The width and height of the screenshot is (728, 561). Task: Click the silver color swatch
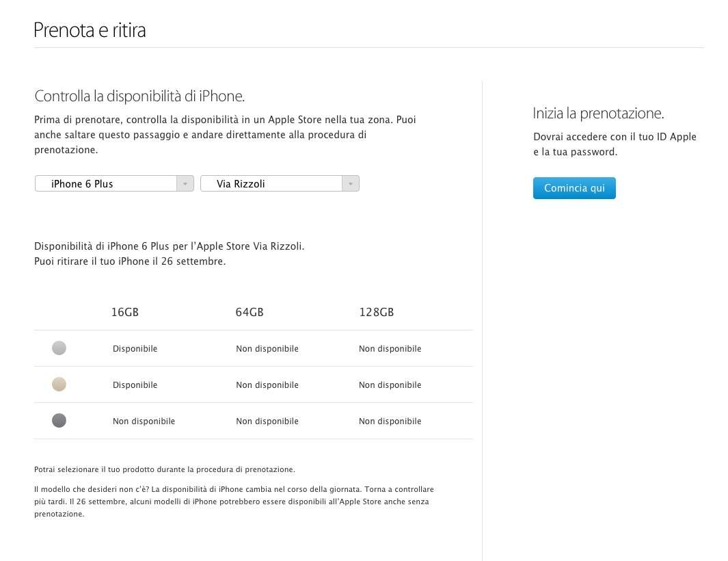point(59,348)
